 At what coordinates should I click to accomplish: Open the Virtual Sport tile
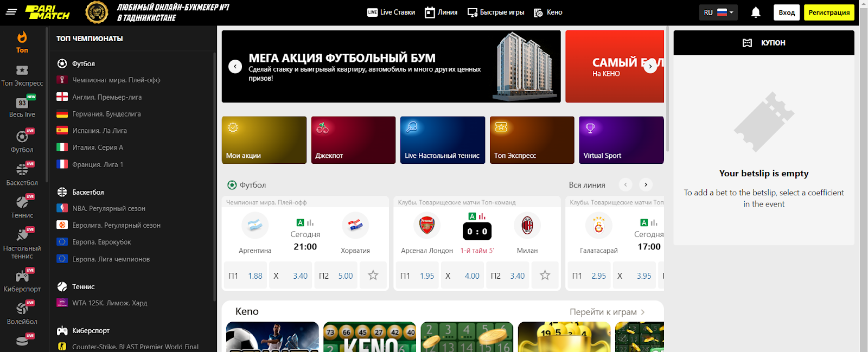[x=621, y=140]
